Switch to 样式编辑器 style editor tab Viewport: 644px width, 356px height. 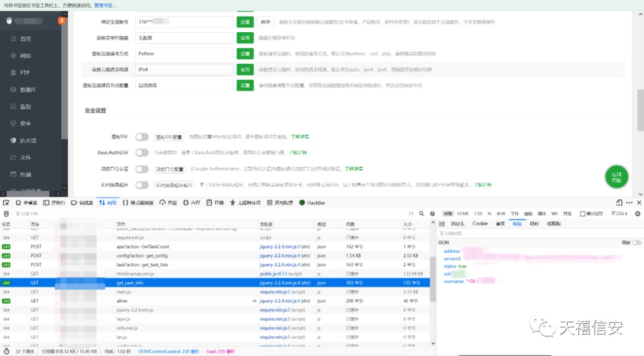138,203
